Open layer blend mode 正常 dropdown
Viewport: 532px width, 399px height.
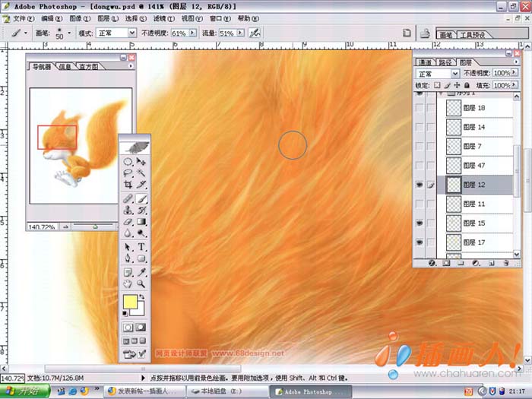pos(455,74)
